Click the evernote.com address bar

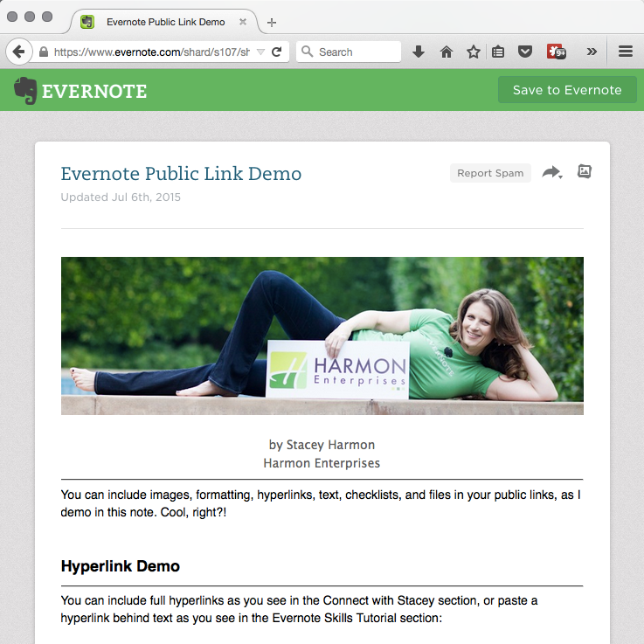151,52
